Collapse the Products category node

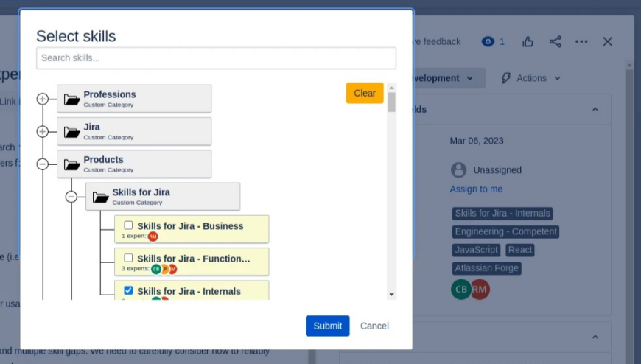coord(43,164)
